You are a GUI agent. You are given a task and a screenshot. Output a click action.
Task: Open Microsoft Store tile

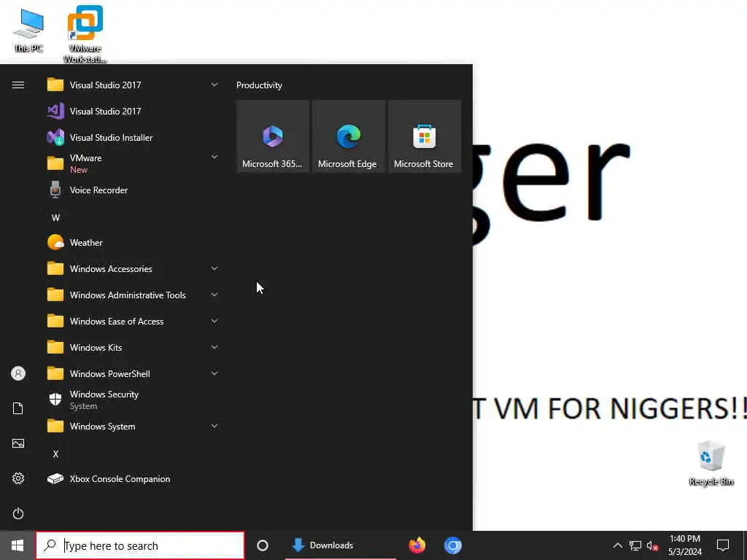[425, 136]
